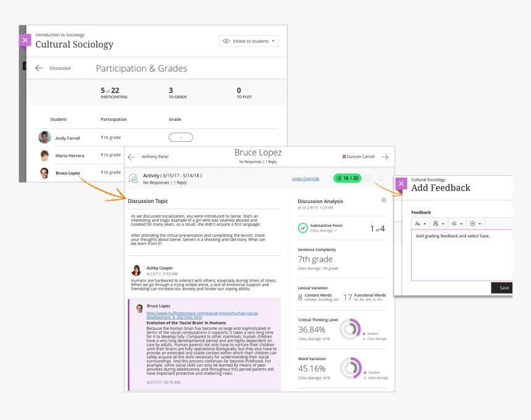The image size is (531, 420).
Task: Click the Substantive Posts green check icon
Action: pyautogui.click(x=303, y=228)
